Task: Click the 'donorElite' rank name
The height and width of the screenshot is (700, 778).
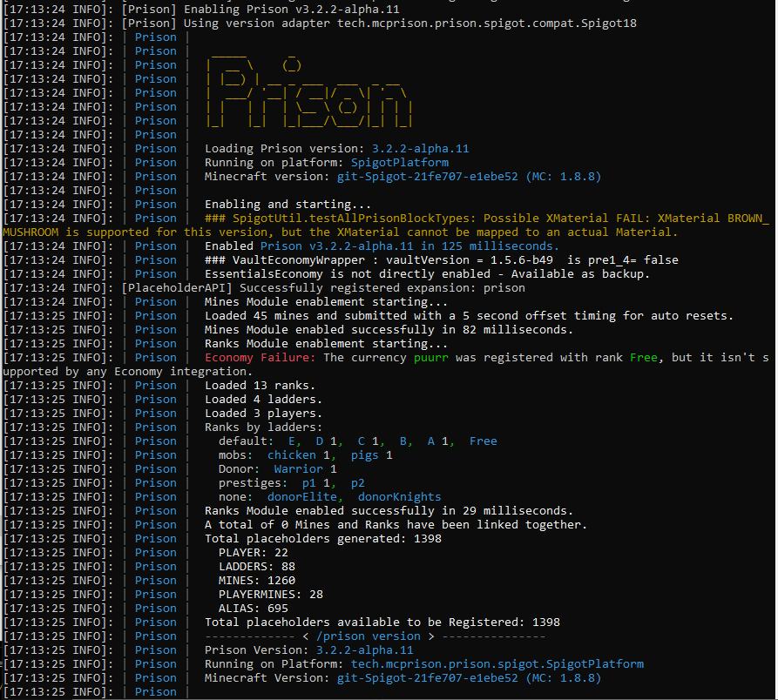Action: tap(302, 496)
